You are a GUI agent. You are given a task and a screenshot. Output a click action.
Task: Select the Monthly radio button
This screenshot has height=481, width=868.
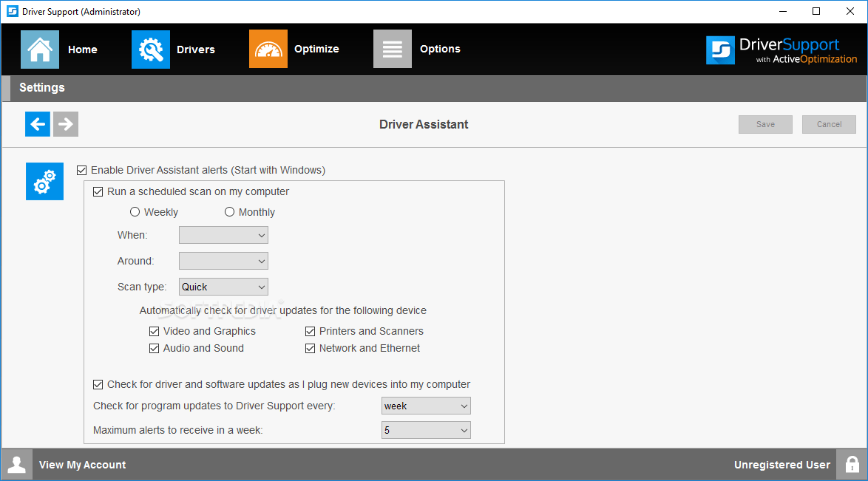[229, 212]
